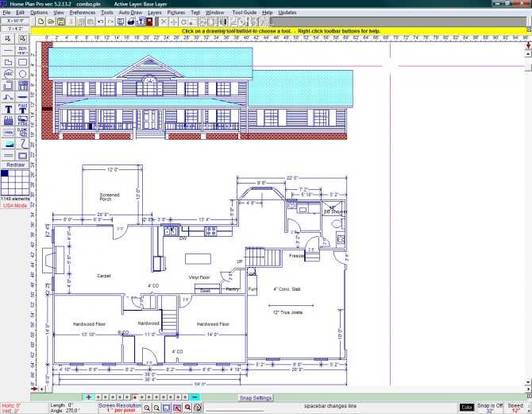Click the Open file toolbar icon
Screen dimensions: 532x414
pos(51,21)
